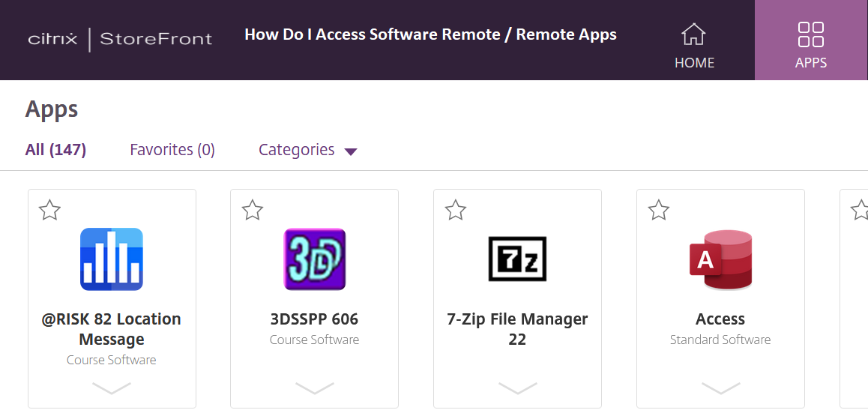Click the 7-Zip File Manager 22 name
Image resolution: width=868 pixels, height=416 pixels.
518,329
